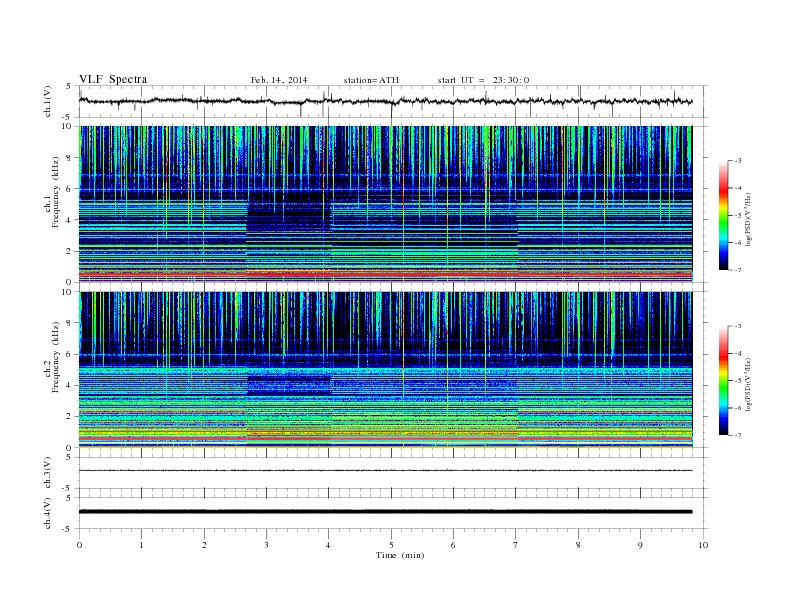The height and width of the screenshot is (612, 792).
Task: Click the "VLF Spectra" title text
Action: [x=113, y=79]
